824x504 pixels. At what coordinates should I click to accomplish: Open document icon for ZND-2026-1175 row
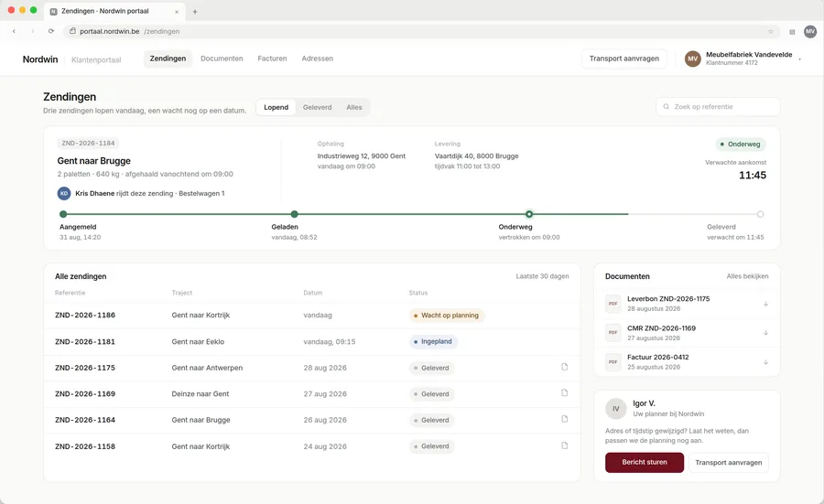coord(564,367)
